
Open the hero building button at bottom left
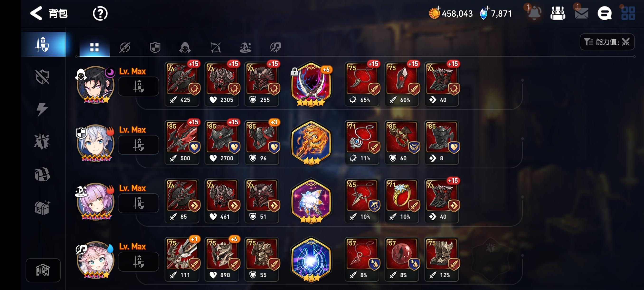coord(43,270)
